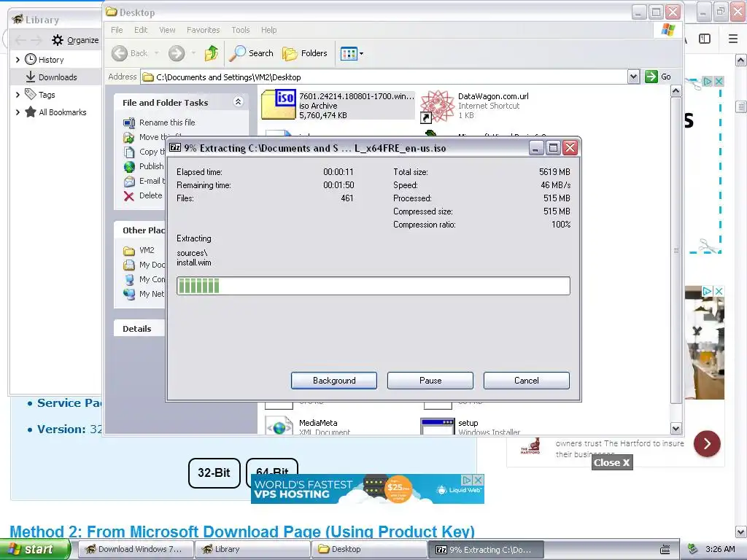
Task: Switch to Desktop taskbar item
Action: pyautogui.click(x=369, y=549)
